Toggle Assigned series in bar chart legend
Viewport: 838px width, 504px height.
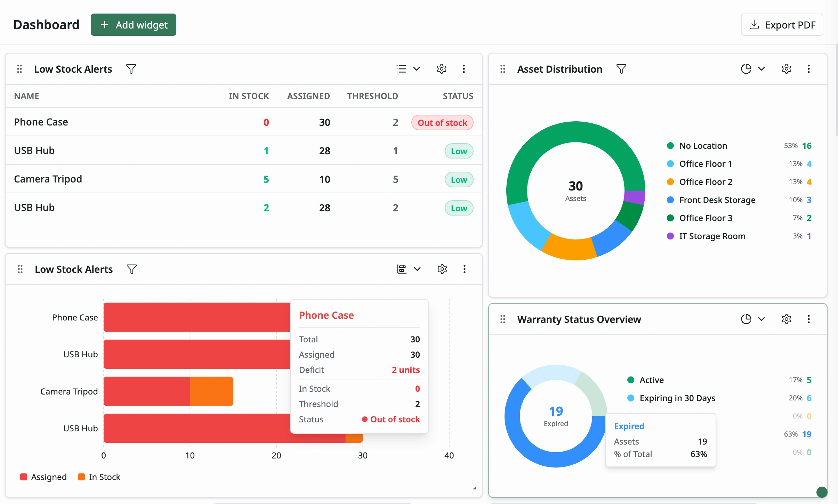click(43, 477)
